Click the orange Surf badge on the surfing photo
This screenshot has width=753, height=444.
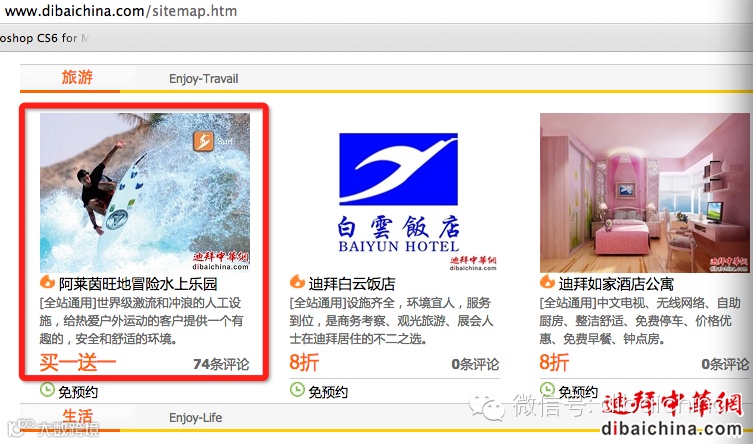coord(203,141)
